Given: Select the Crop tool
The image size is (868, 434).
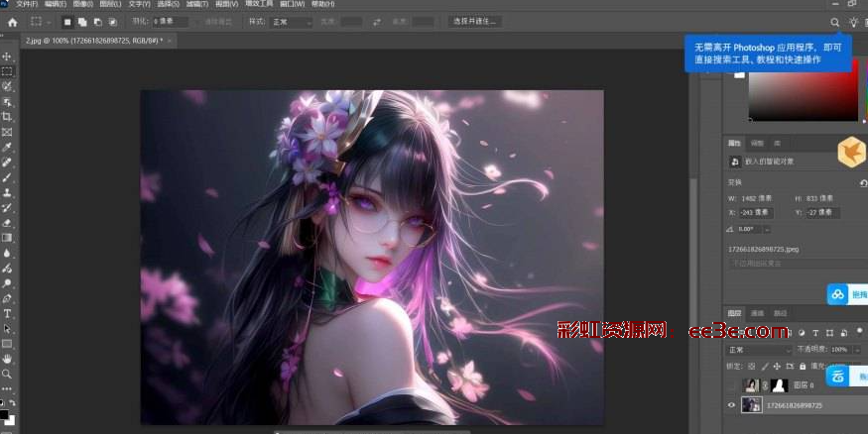Looking at the screenshot, I should pyautogui.click(x=7, y=116).
